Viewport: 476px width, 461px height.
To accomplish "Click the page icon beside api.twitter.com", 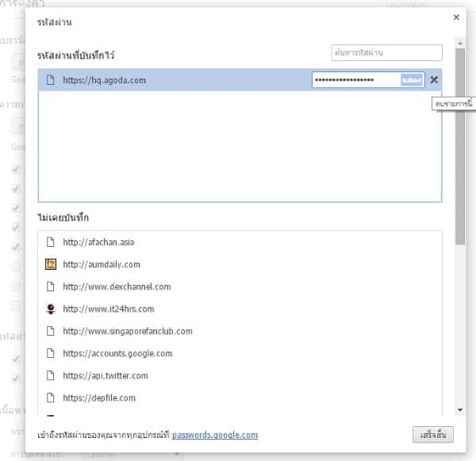I will tap(50, 375).
